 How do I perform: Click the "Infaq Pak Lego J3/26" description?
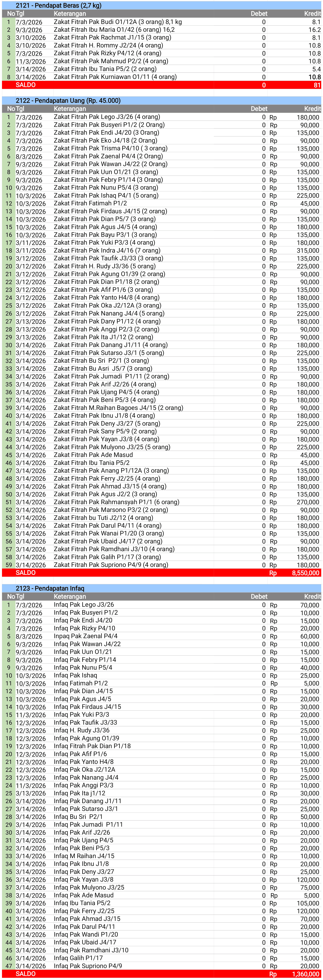(x=84, y=604)
